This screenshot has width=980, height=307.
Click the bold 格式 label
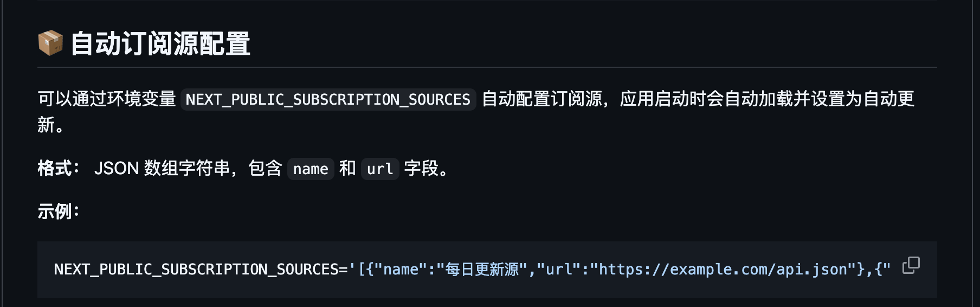point(55,169)
